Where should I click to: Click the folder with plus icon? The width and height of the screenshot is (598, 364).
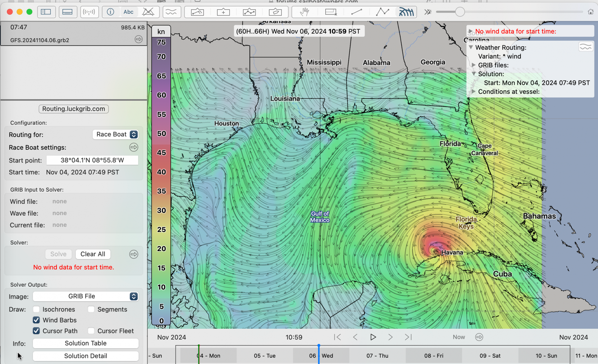click(x=223, y=12)
